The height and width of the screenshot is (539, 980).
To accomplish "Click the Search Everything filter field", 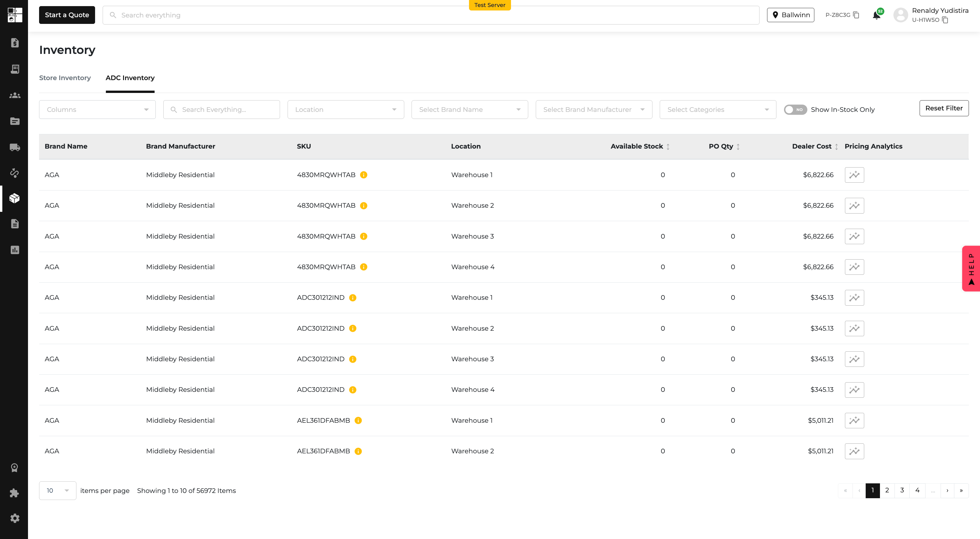I will click(221, 110).
